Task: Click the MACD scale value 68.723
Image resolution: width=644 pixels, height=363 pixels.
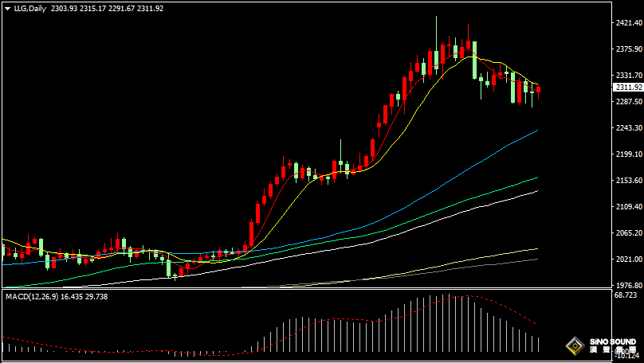Action: click(626, 295)
